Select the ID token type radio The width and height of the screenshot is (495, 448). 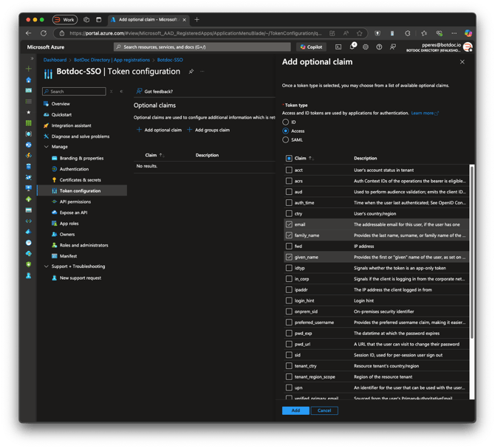285,122
